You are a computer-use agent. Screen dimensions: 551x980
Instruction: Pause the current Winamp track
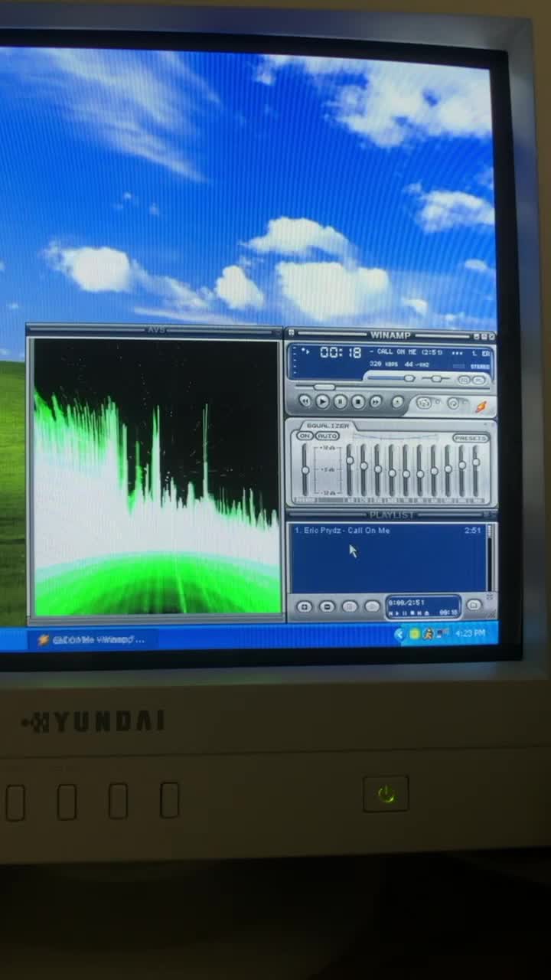[341, 400]
